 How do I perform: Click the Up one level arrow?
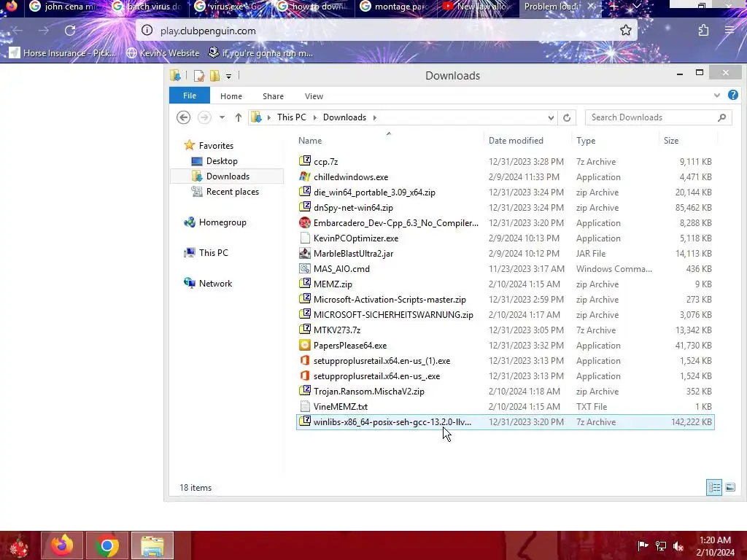(x=239, y=117)
